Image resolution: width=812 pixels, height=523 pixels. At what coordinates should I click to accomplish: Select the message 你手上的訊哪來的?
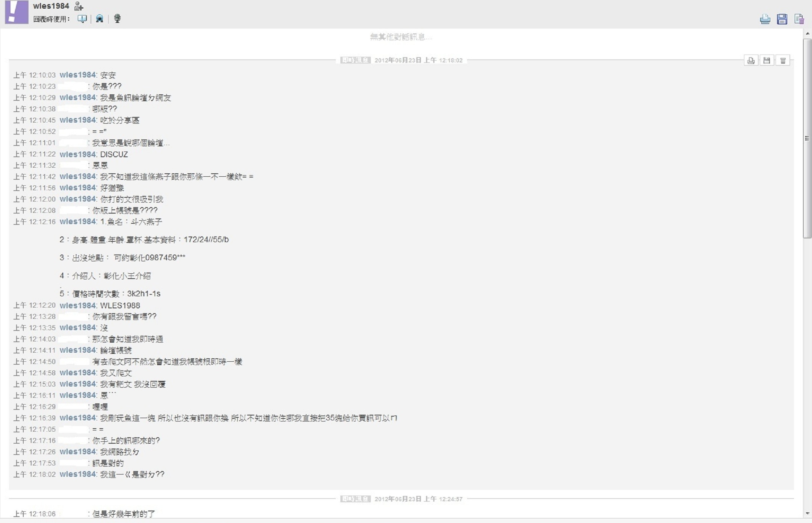click(x=126, y=441)
